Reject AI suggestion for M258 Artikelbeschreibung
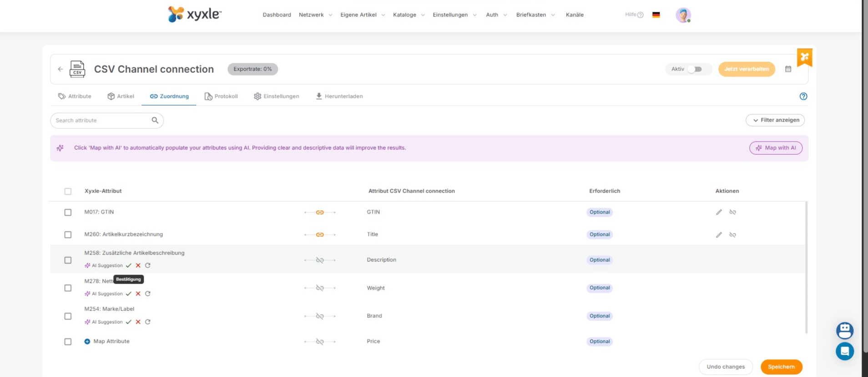This screenshot has height=377, width=868. (x=138, y=265)
